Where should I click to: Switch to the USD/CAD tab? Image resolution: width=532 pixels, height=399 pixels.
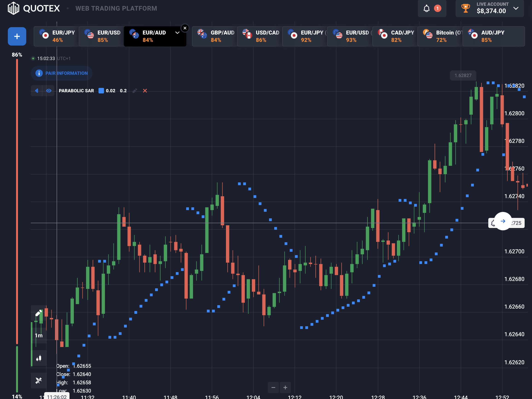(260, 36)
